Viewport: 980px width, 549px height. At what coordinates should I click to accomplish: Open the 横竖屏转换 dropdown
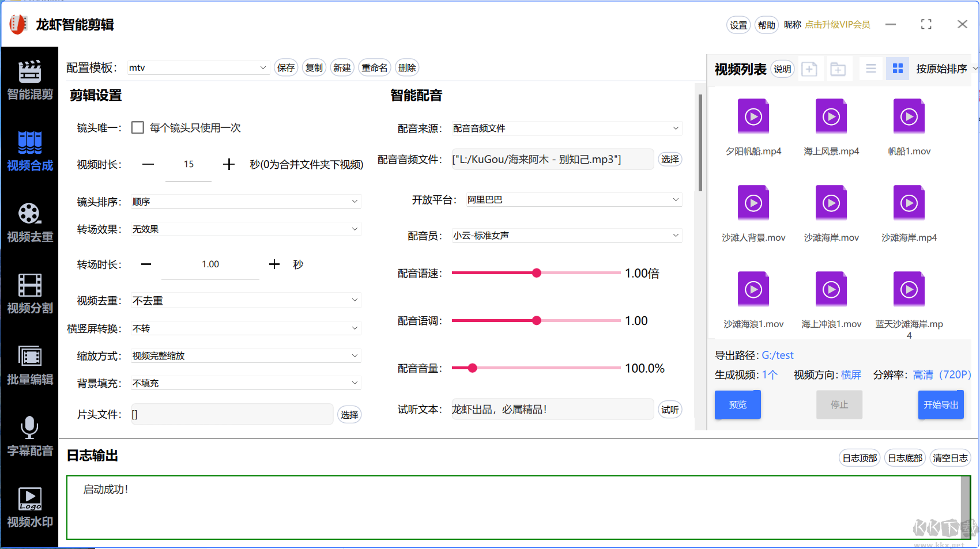[246, 328]
